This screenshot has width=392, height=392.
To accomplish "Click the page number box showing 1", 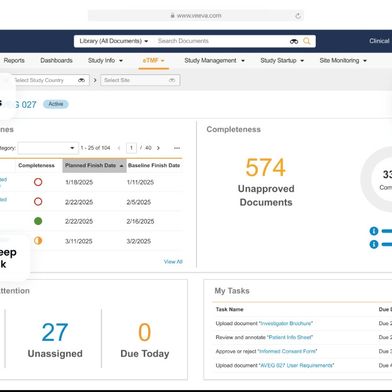I will tap(131, 148).
